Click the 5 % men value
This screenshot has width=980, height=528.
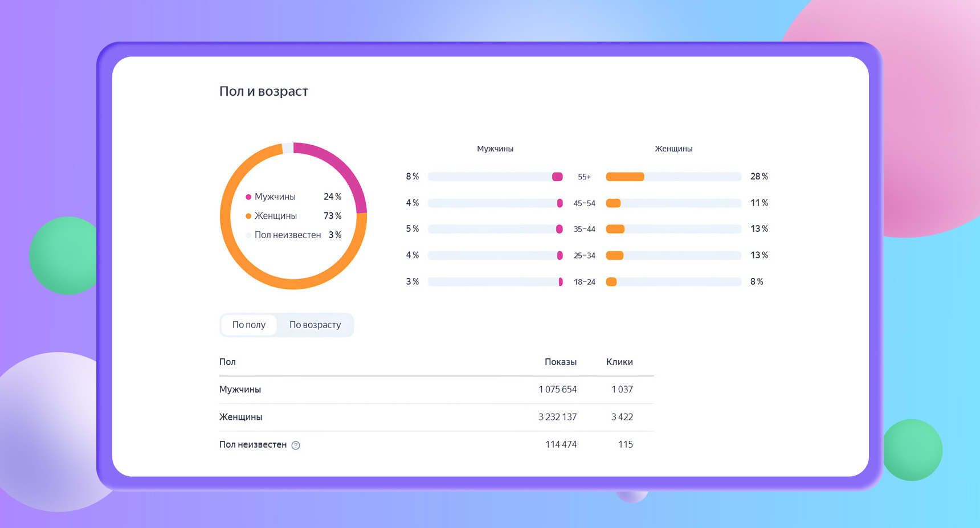(x=413, y=229)
